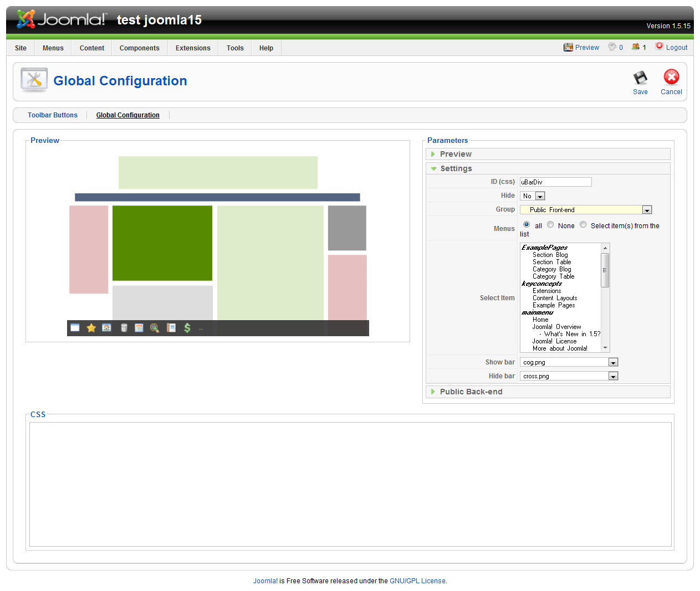Click the red Cancel icon

(x=671, y=77)
